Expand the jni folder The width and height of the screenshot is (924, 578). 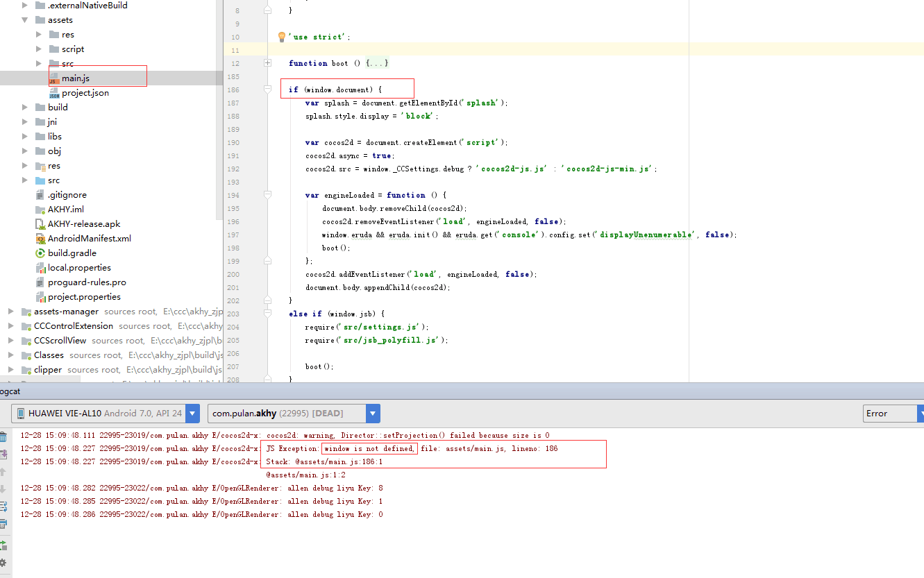[x=25, y=122]
